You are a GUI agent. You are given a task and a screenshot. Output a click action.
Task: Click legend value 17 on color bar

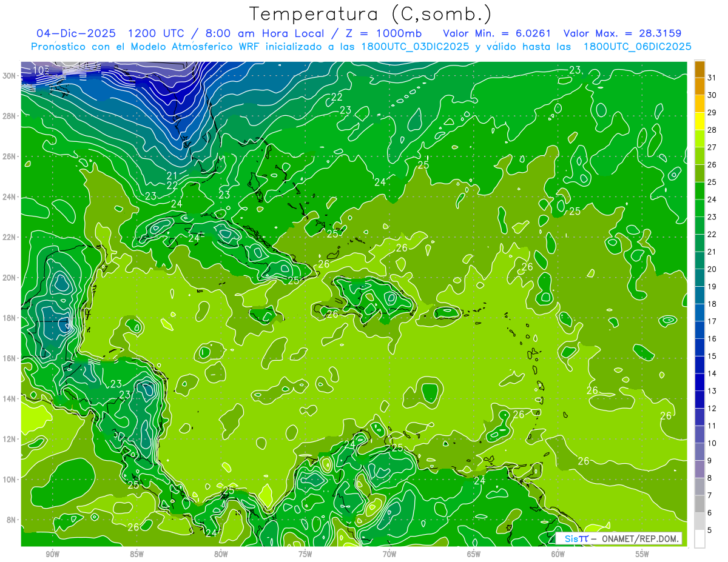712,321
